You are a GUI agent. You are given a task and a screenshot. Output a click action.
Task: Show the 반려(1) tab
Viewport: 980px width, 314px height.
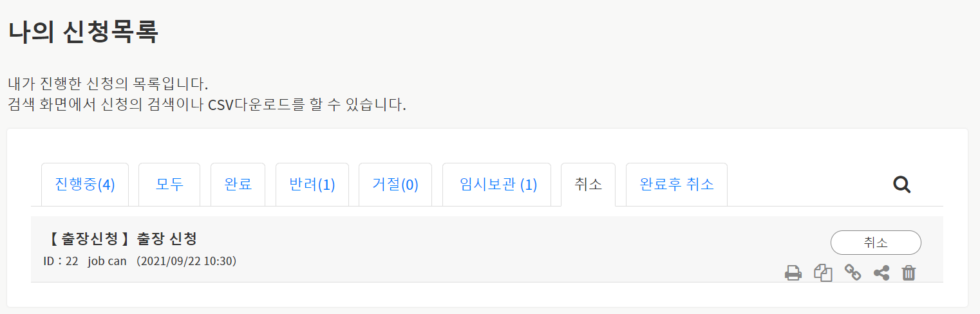pos(312,185)
